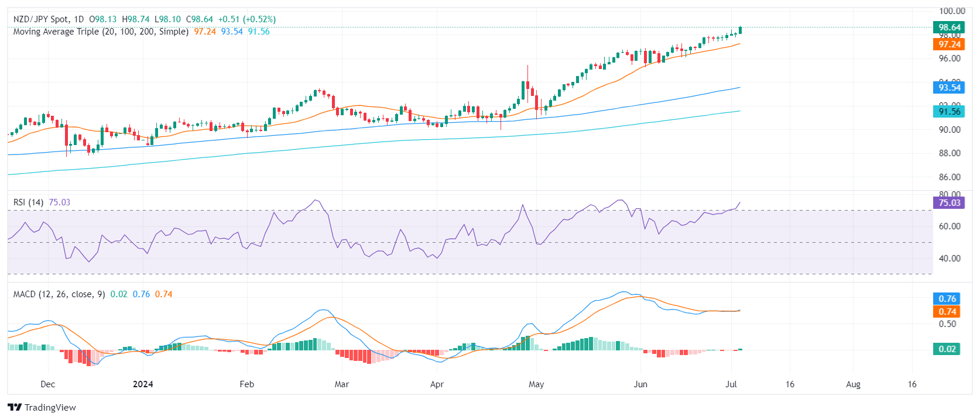Click the 100-period MA value 93.54 in legend

click(232, 32)
